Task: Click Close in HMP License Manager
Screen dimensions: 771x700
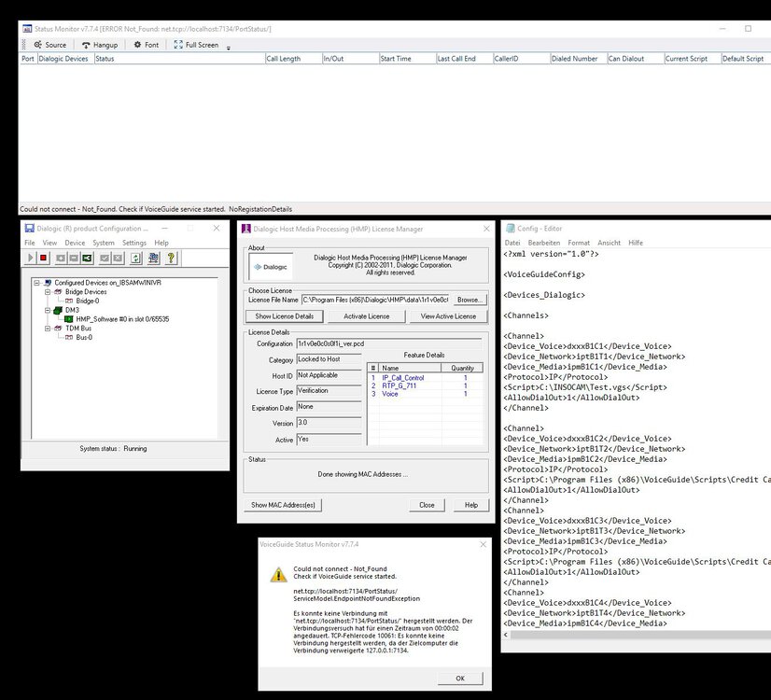Action: (427, 505)
